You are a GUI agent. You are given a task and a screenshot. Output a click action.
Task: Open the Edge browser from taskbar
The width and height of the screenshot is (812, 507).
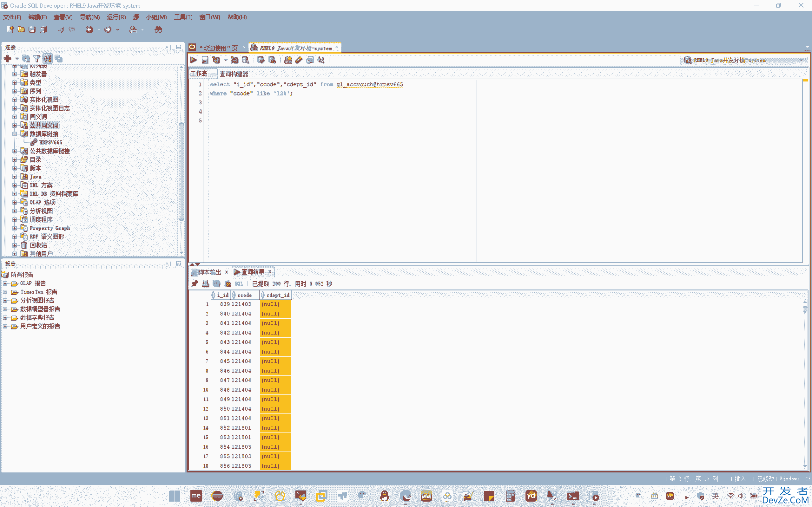pyautogui.click(x=405, y=496)
